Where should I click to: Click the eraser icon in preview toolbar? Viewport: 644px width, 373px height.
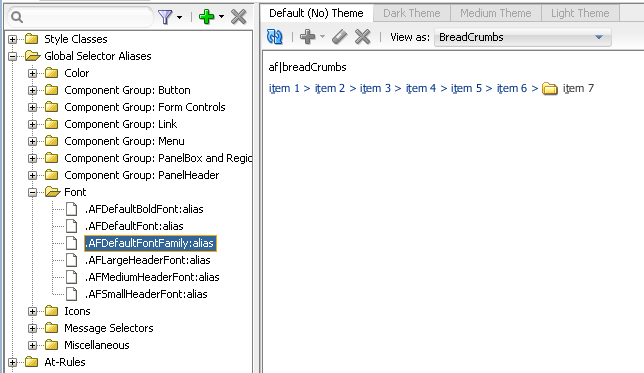pyautogui.click(x=339, y=37)
